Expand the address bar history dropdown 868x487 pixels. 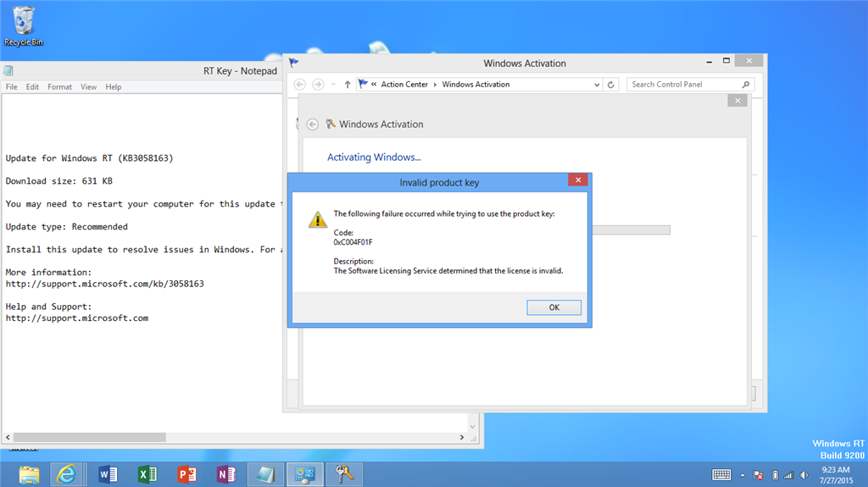point(597,85)
